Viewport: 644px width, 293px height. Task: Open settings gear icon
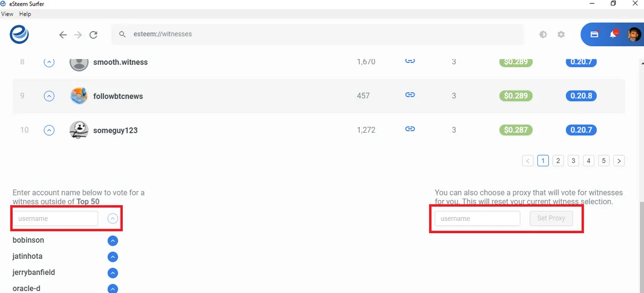tap(561, 35)
